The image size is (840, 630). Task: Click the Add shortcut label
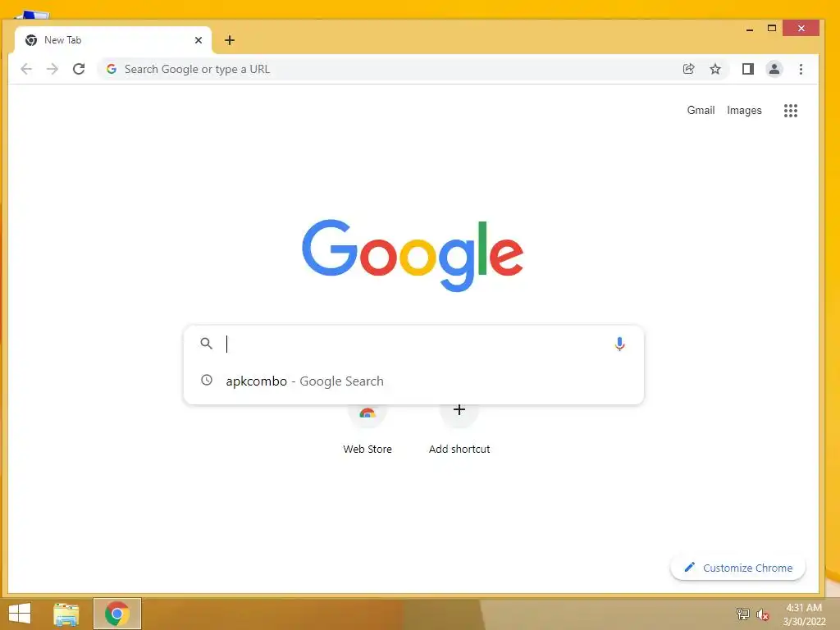(459, 449)
